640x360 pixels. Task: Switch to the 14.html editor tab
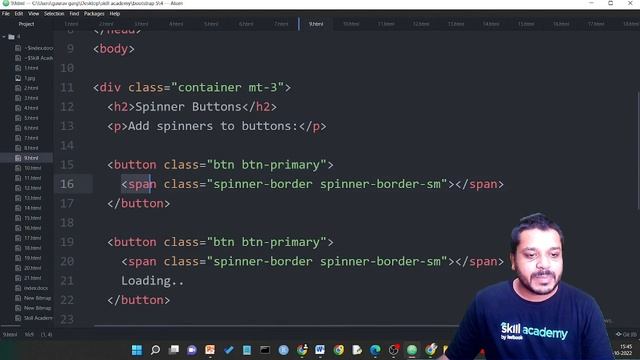tap(491, 24)
